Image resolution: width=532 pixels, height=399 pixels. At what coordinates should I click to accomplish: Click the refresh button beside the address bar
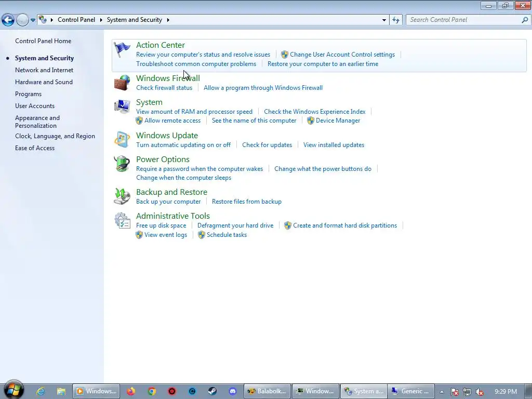coord(396,20)
